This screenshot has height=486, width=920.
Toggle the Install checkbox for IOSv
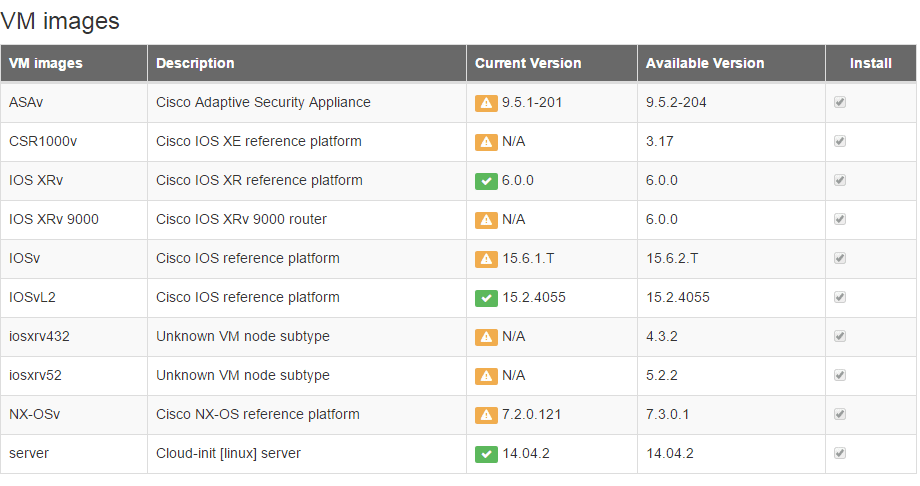point(840,259)
